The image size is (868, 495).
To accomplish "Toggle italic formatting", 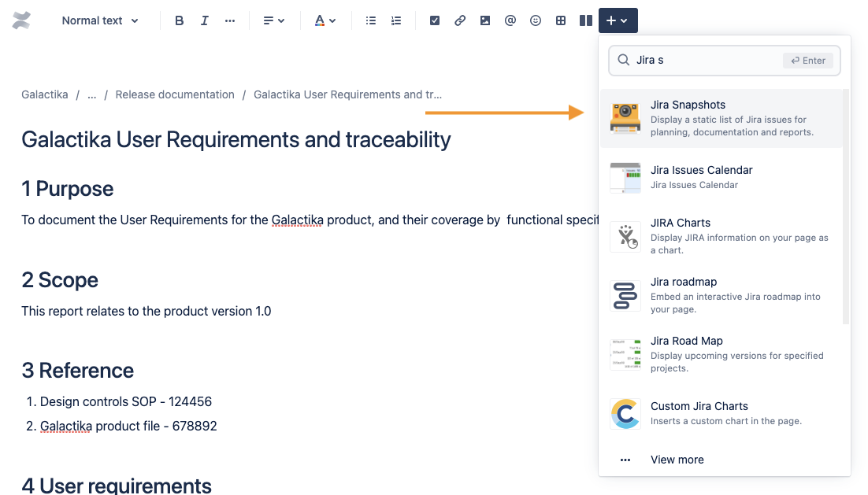I will pos(204,20).
